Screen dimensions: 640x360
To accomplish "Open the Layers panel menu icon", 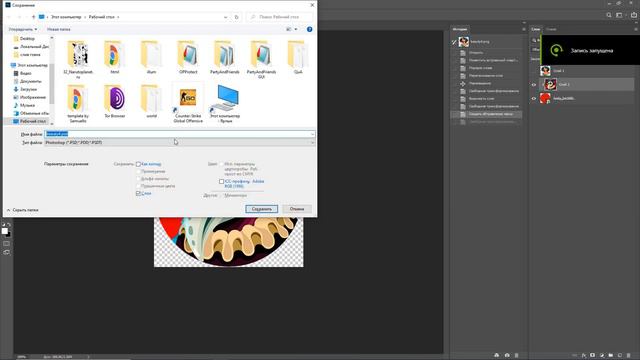I will [x=636, y=29].
